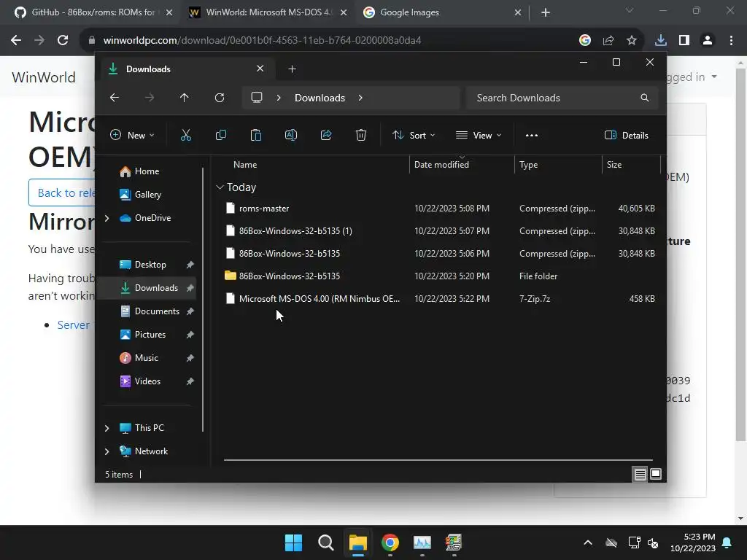
Task: Open the Sort dropdown menu
Action: click(x=414, y=135)
